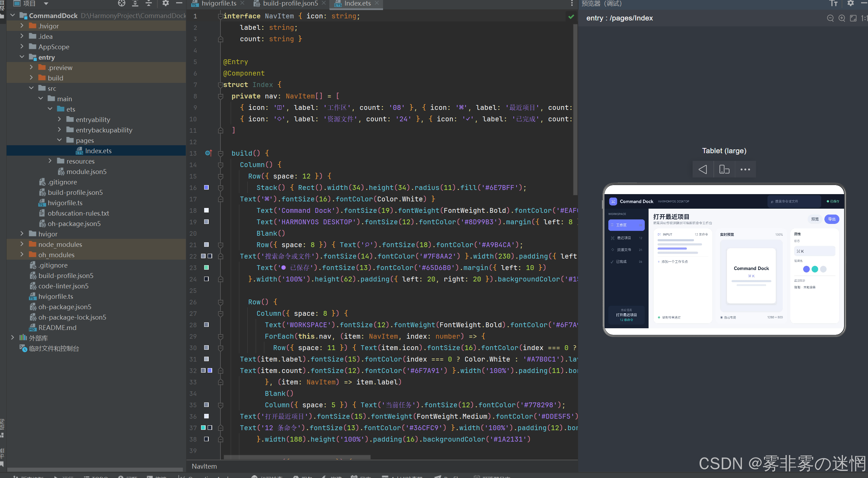Click the Collapse All icon in project toolbar

pos(149,3)
